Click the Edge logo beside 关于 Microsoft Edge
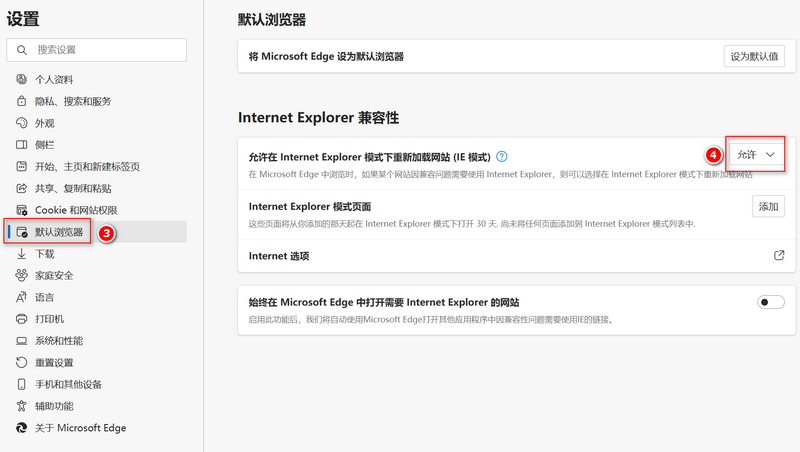800x452 pixels. tap(21, 428)
